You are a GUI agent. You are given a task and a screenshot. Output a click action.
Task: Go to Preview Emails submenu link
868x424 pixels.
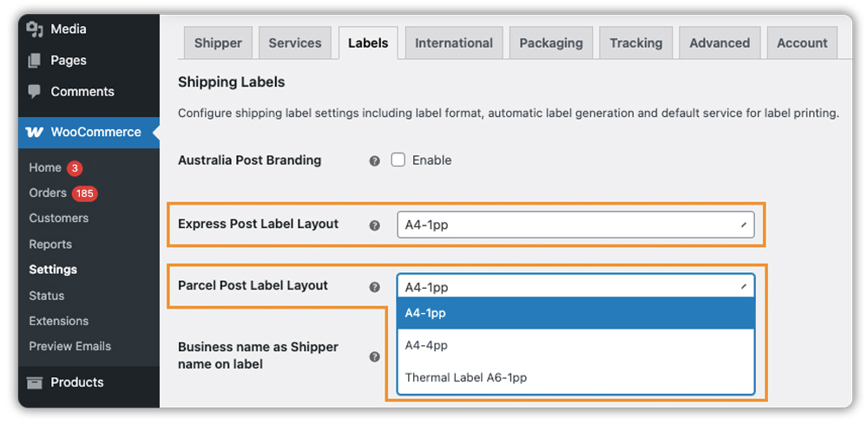pos(69,347)
